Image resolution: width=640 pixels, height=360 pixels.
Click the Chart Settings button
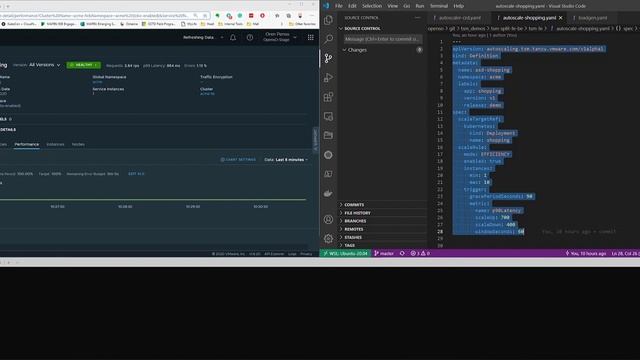pos(238,160)
